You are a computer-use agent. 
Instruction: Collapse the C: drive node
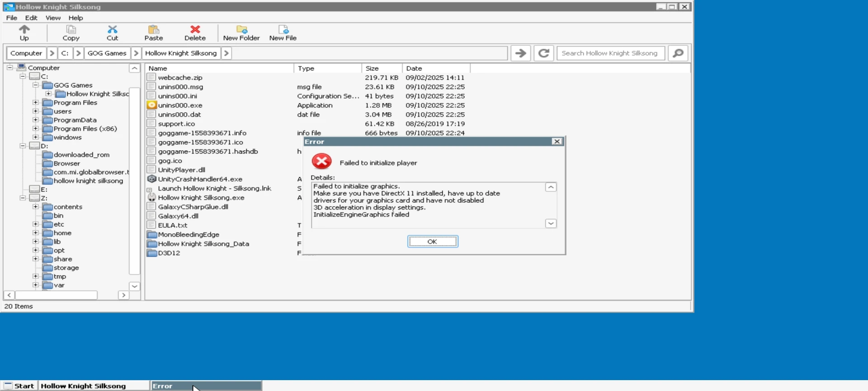[22, 76]
